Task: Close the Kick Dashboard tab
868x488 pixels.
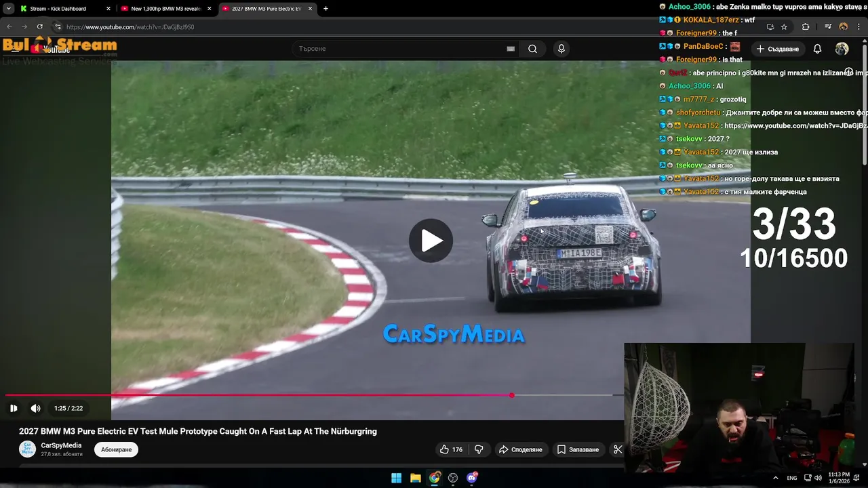Action: pyautogui.click(x=108, y=9)
